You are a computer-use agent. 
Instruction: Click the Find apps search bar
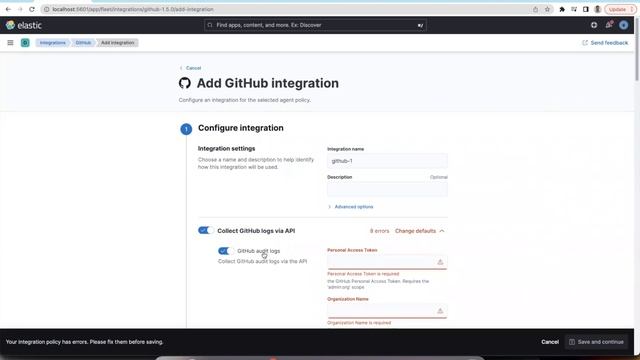316,25
